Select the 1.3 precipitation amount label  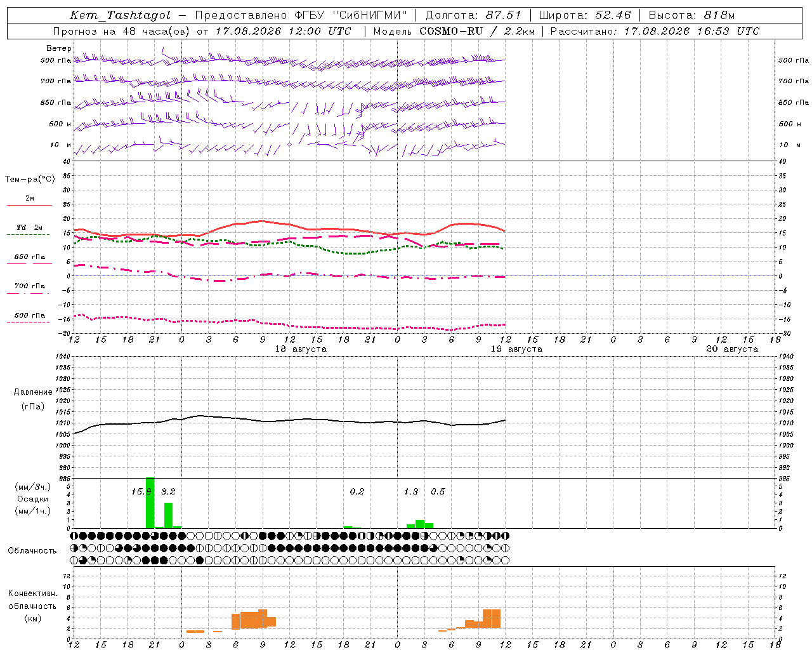(x=411, y=492)
